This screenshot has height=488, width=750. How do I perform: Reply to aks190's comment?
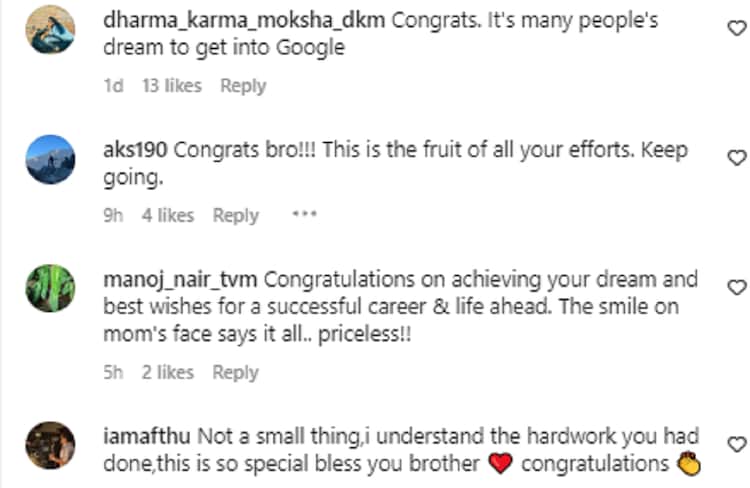pos(235,215)
